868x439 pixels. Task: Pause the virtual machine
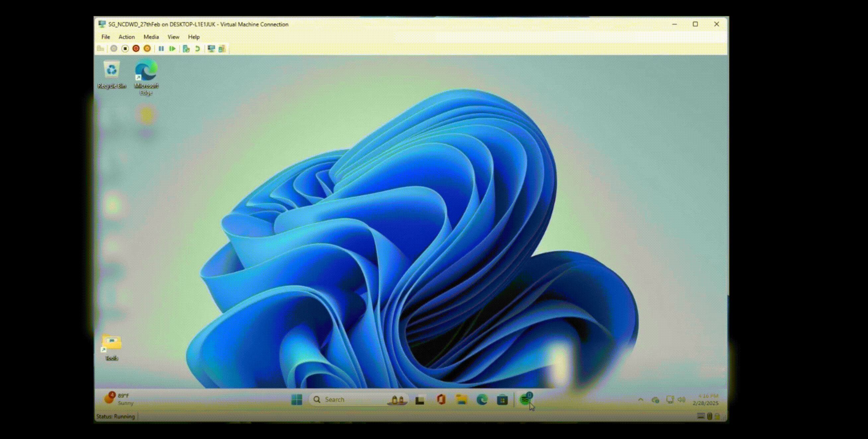pyautogui.click(x=161, y=48)
